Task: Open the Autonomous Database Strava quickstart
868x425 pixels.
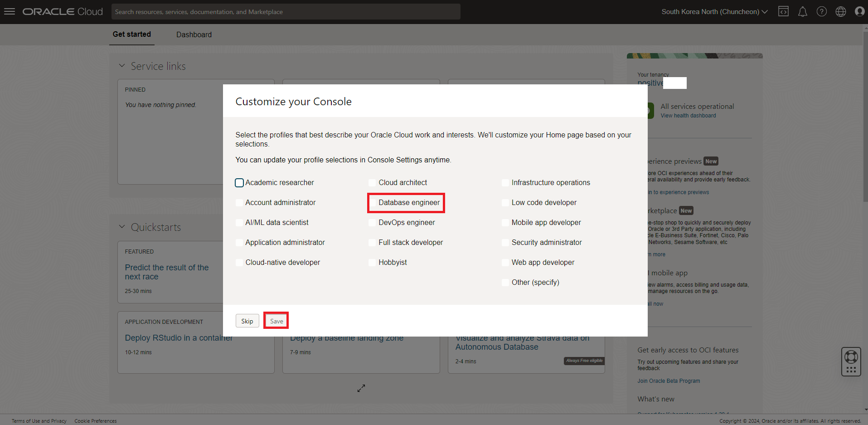Action: click(x=522, y=342)
